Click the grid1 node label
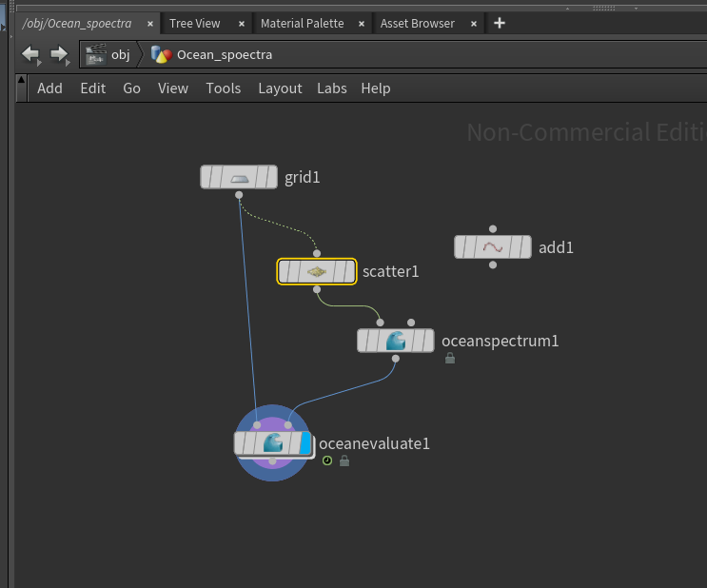Screen dimensions: 707x588 pyautogui.click(x=302, y=178)
